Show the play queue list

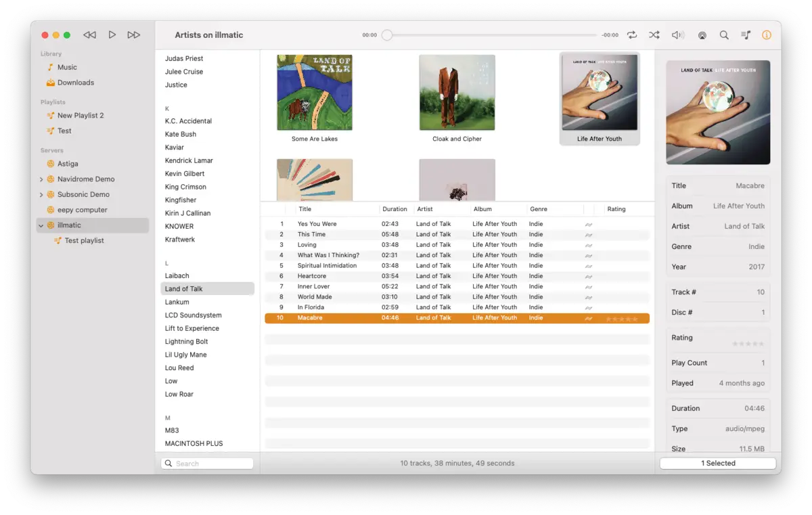746,35
